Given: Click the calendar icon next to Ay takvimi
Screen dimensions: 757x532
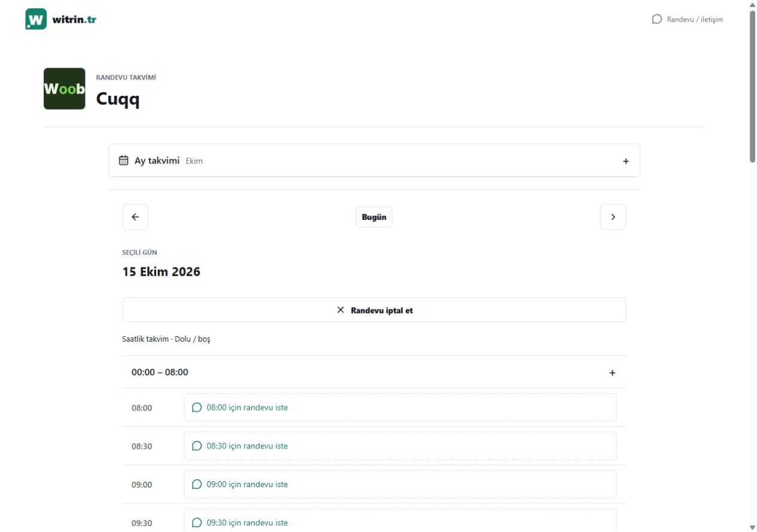Looking at the screenshot, I should [x=124, y=160].
